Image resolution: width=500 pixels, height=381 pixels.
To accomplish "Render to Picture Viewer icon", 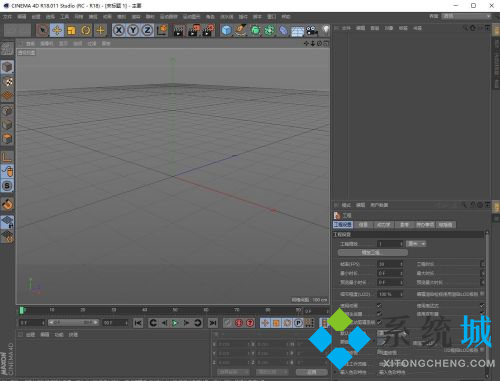I will coord(193,30).
